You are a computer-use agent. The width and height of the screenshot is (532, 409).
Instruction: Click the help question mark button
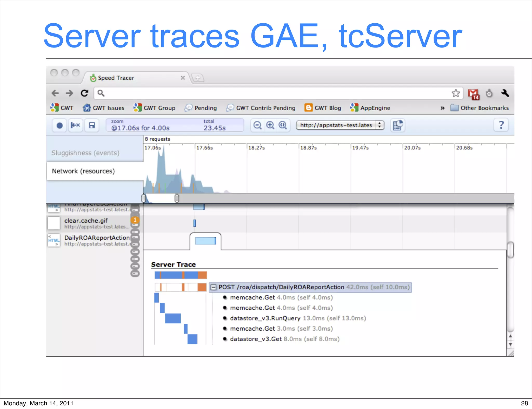pos(501,125)
